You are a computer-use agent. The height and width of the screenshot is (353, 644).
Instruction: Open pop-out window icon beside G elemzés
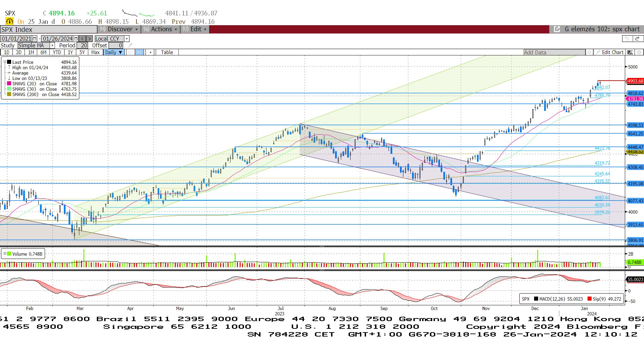(x=557, y=29)
